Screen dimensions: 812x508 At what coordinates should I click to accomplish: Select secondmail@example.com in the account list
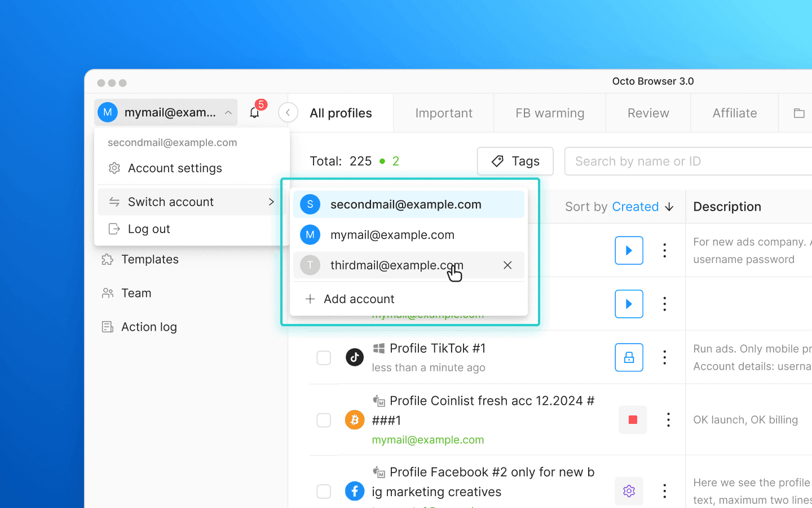click(x=409, y=204)
